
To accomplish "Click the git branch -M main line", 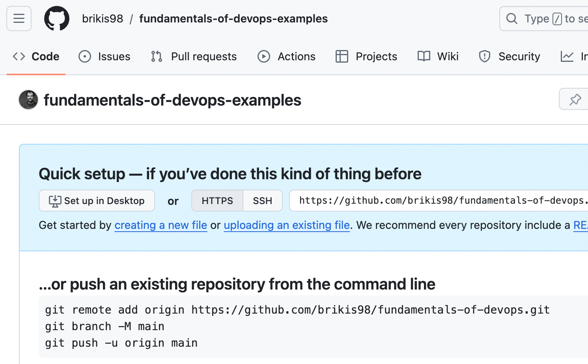I will [105, 326].
